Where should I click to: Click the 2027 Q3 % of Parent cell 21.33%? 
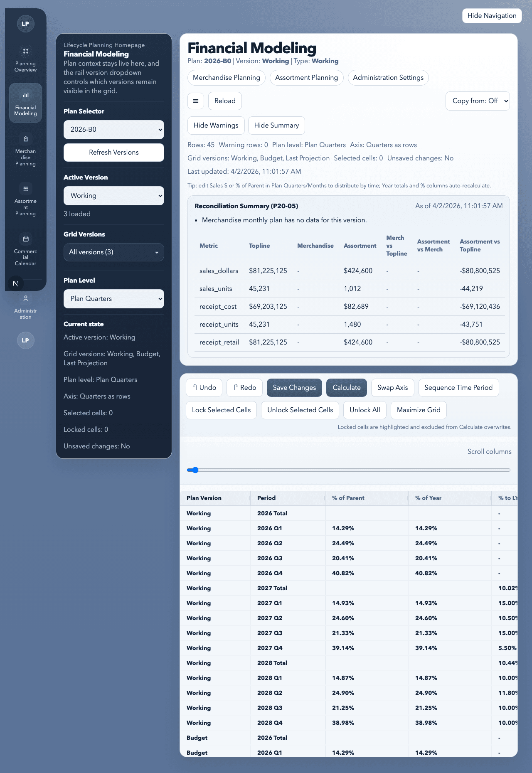(x=367, y=633)
